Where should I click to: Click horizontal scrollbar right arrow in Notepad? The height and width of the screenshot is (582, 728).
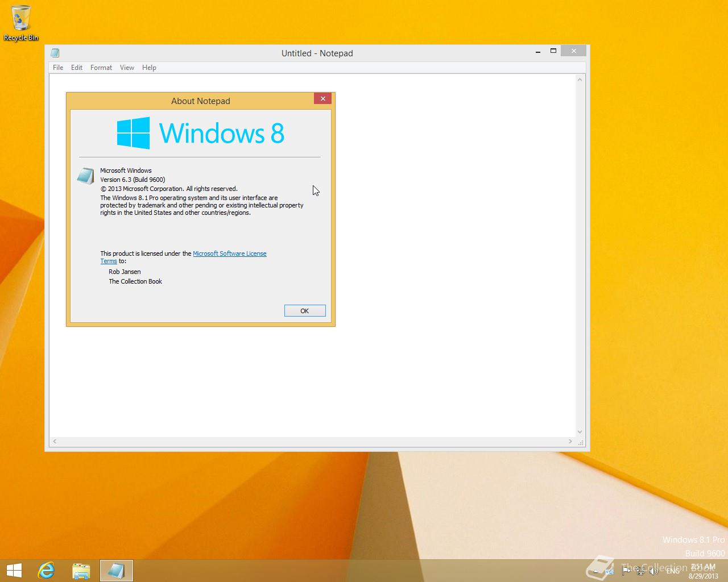point(570,442)
